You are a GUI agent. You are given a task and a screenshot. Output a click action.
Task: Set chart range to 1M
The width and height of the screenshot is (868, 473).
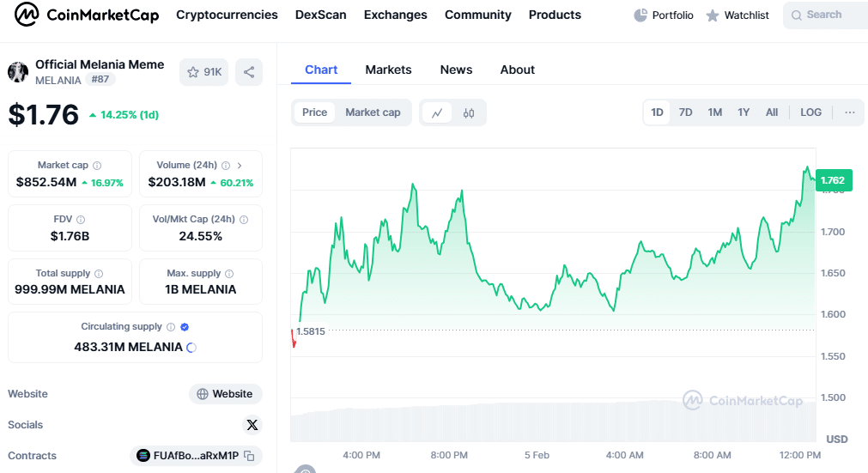(714, 112)
